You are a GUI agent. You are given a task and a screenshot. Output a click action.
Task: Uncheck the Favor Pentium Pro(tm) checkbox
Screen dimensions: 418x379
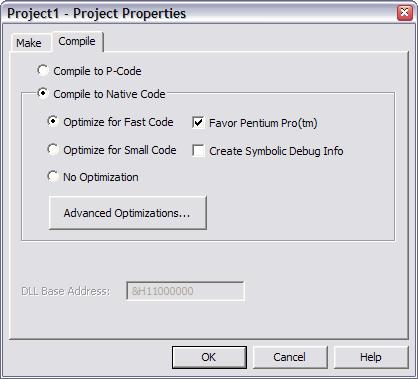click(x=198, y=123)
